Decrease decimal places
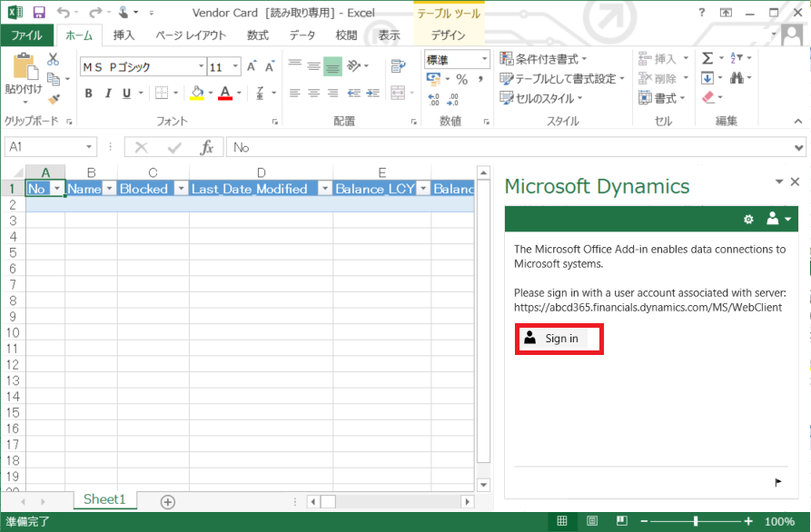This screenshot has width=811, height=532. click(x=453, y=99)
